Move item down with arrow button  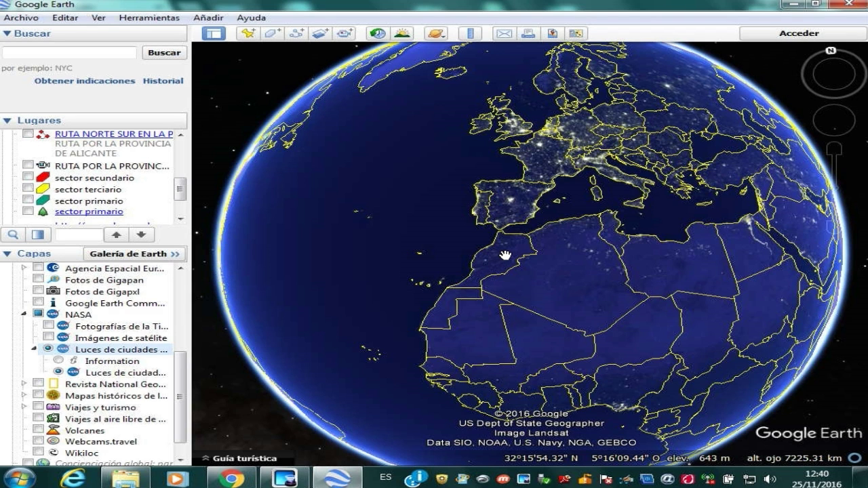(141, 235)
